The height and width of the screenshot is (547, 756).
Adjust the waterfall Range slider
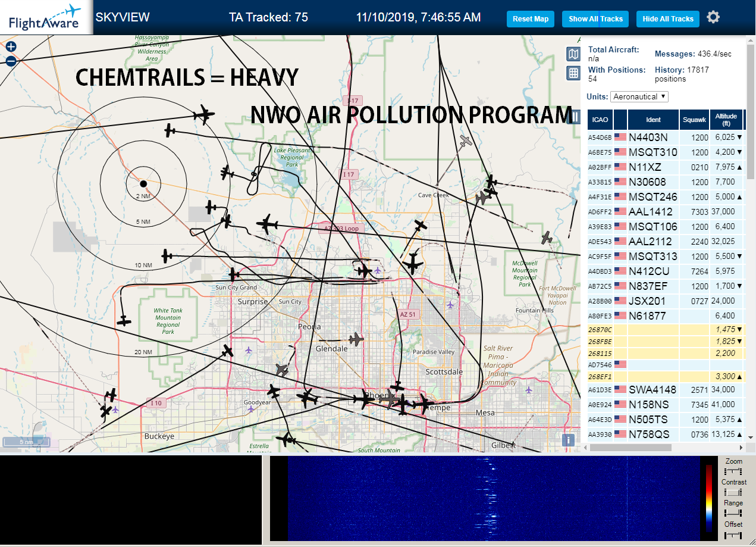point(733,513)
